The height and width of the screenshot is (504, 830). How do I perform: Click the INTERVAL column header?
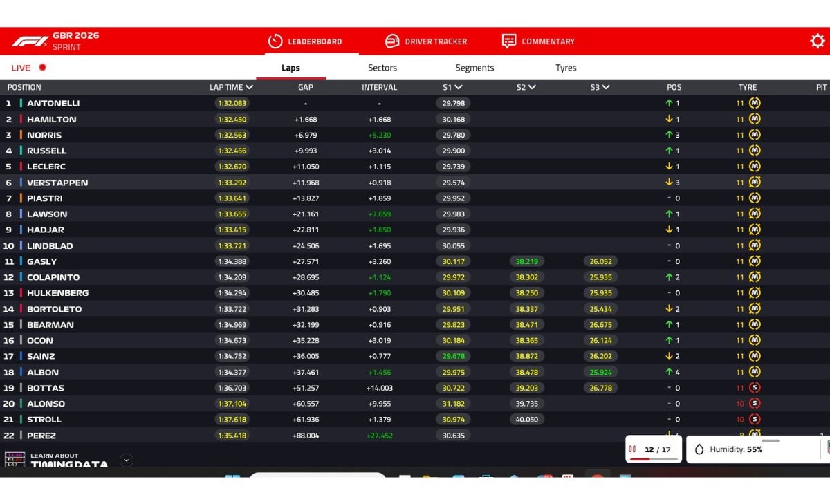click(x=380, y=87)
